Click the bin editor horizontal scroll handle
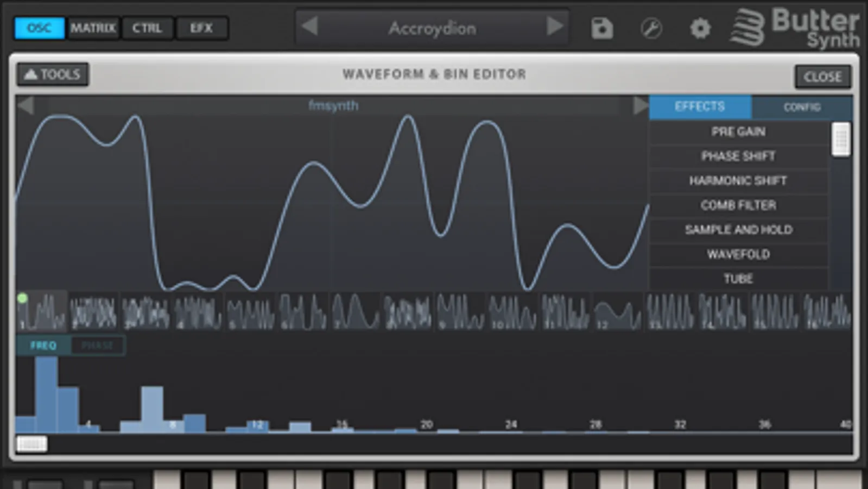The image size is (868, 489). [32, 444]
